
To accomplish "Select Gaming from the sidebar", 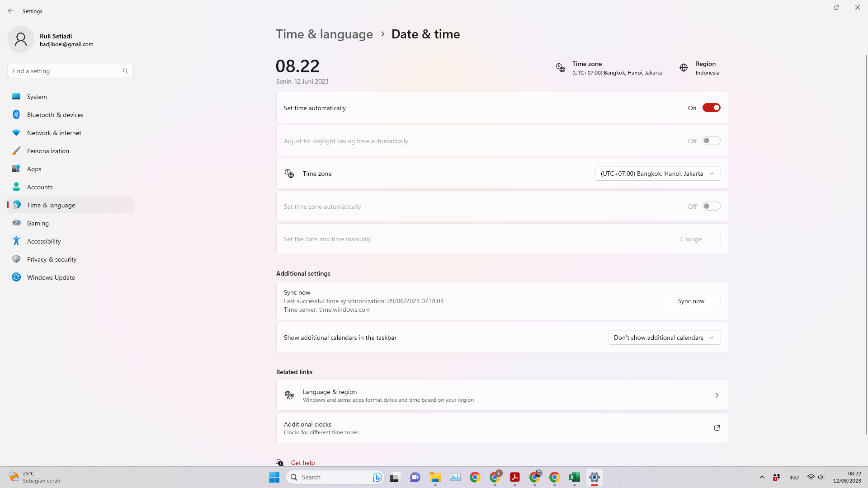I will coord(38,223).
